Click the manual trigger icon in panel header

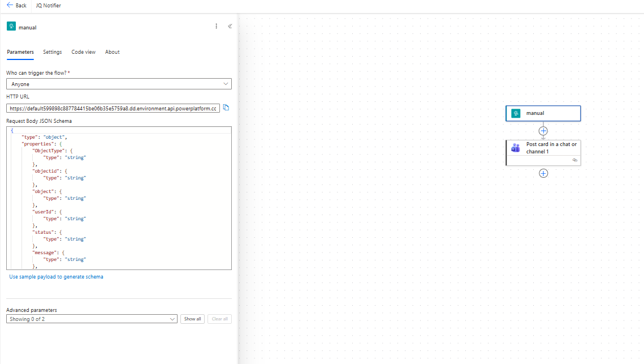11,27
